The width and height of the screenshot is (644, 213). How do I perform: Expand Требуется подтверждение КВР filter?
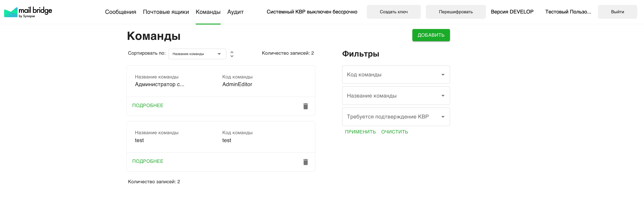(396, 117)
